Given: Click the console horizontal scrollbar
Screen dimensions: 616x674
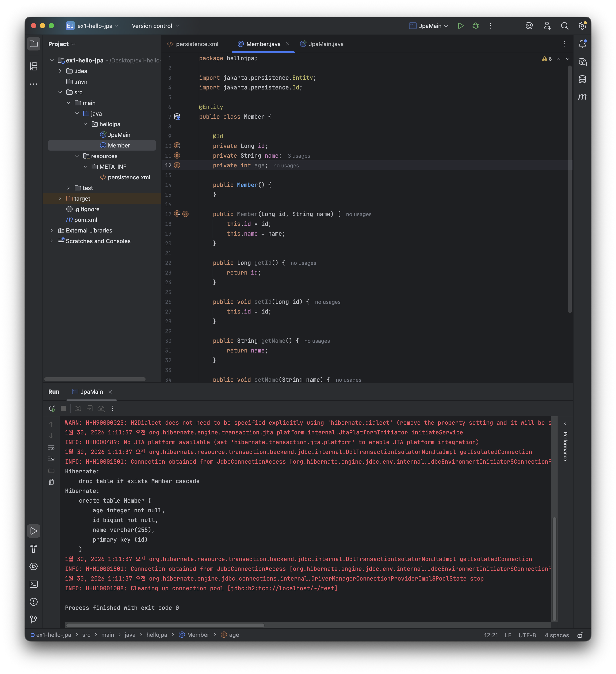Looking at the screenshot, I should point(165,625).
